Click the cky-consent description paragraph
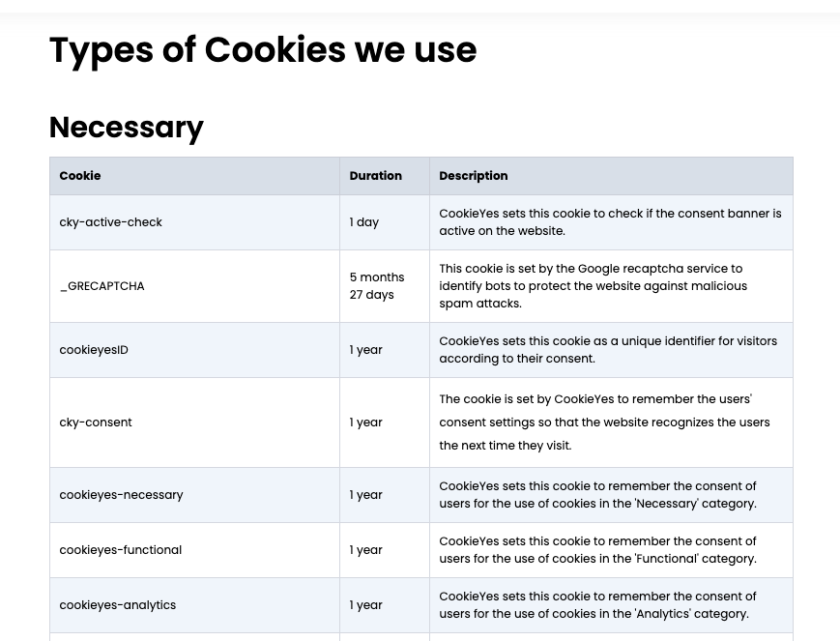Image resolution: width=840 pixels, height=641 pixels. click(x=604, y=422)
